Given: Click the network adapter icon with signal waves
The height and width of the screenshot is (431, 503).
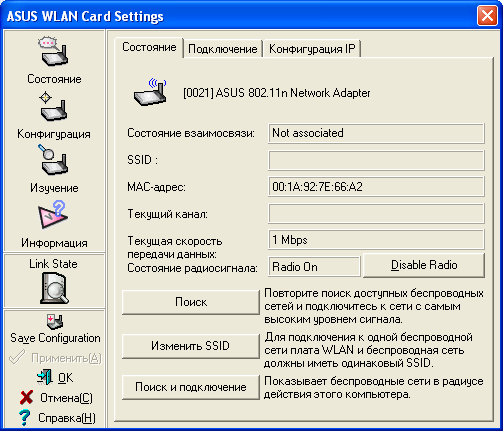Looking at the screenshot, I should click(x=150, y=92).
